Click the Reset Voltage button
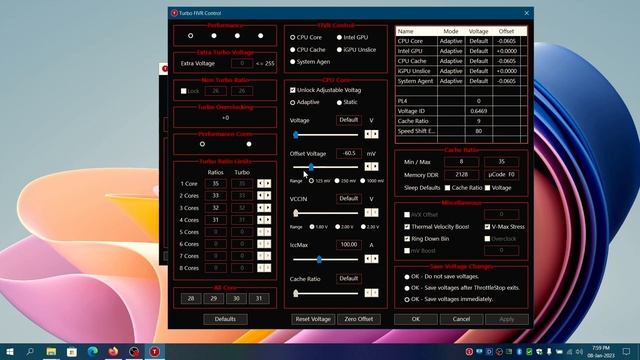This screenshot has height=360, width=640. coord(313,319)
